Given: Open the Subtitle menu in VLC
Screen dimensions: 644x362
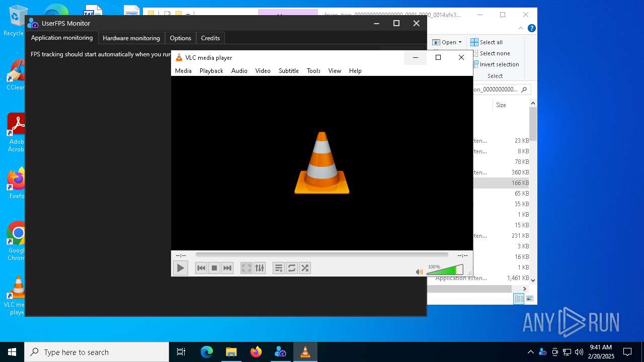Looking at the screenshot, I should coord(289,71).
